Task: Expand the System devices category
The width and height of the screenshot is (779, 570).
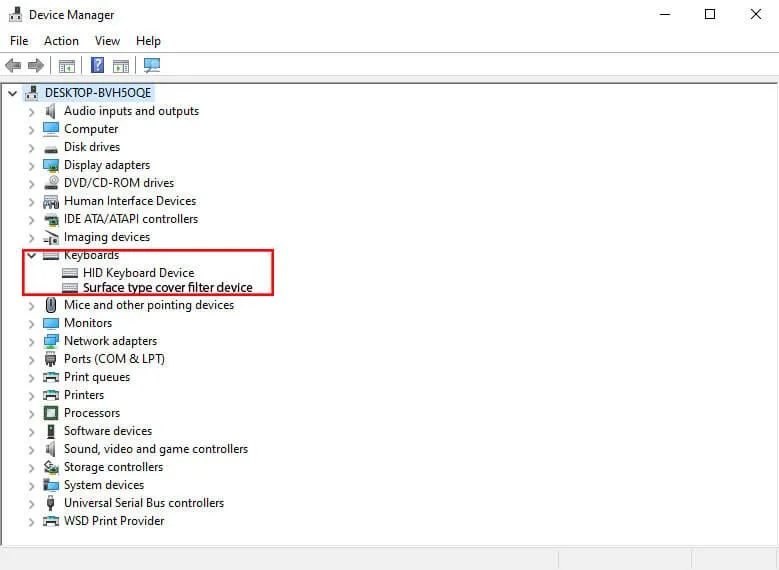Action: (32, 486)
